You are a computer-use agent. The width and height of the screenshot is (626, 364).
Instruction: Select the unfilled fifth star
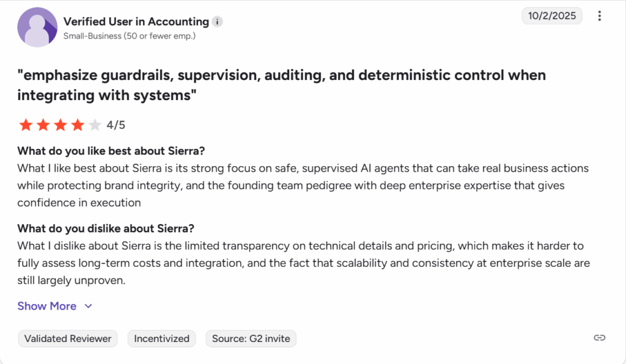coord(95,125)
